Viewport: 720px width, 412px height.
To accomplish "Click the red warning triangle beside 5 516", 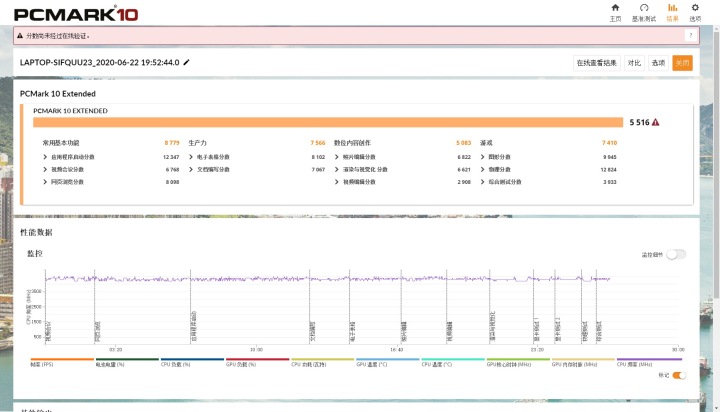I will [x=656, y=122].
